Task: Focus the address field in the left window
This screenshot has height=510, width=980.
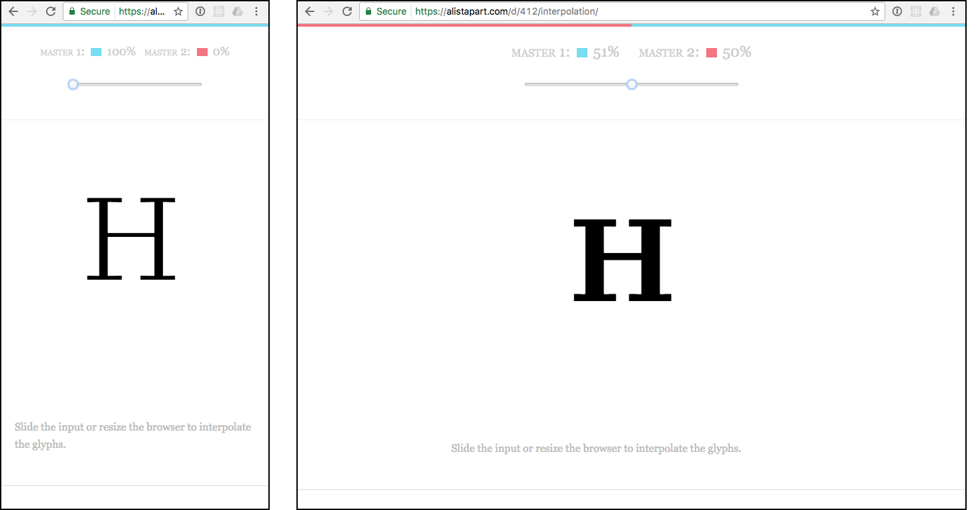Action: pos(126,12)
